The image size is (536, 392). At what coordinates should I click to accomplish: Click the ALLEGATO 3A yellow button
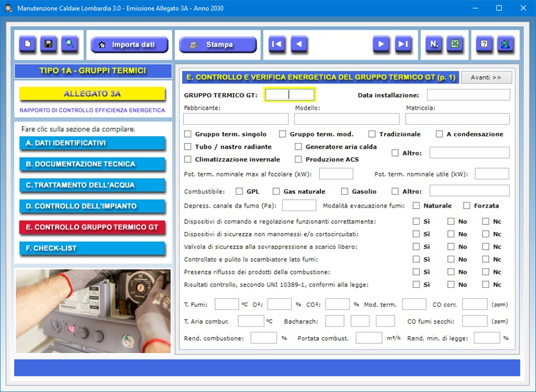pos(93,94)
